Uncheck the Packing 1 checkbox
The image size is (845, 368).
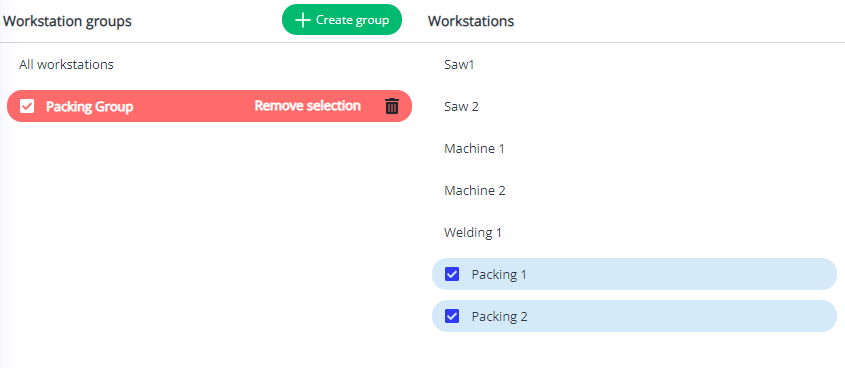[452, 274]
